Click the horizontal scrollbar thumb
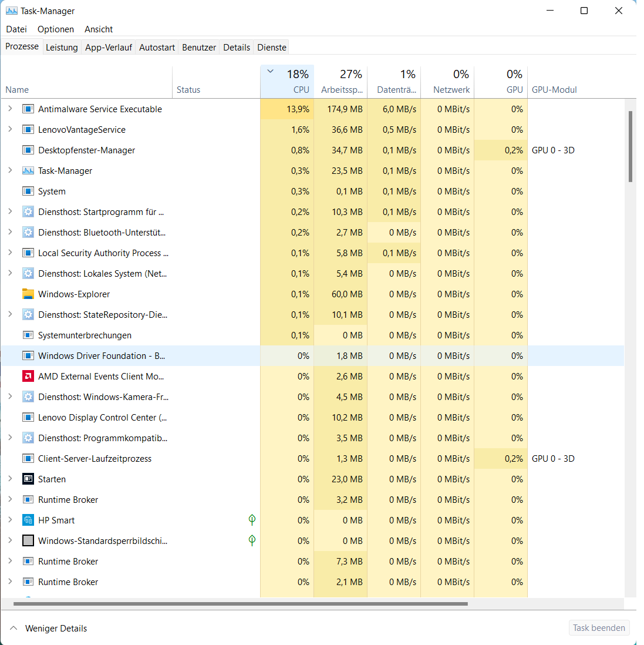The height and width of the screenshot is (645, 644). [241, 604]
